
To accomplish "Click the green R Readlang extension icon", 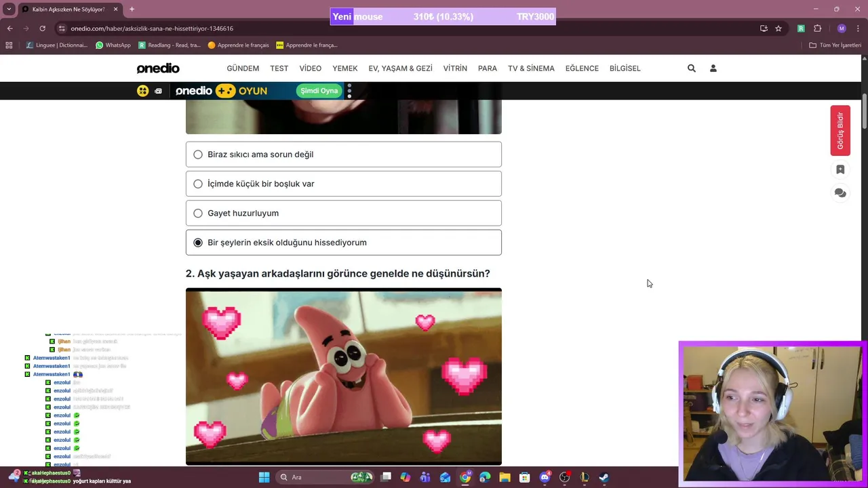I will pyautogui.click(x=801, y=28).
